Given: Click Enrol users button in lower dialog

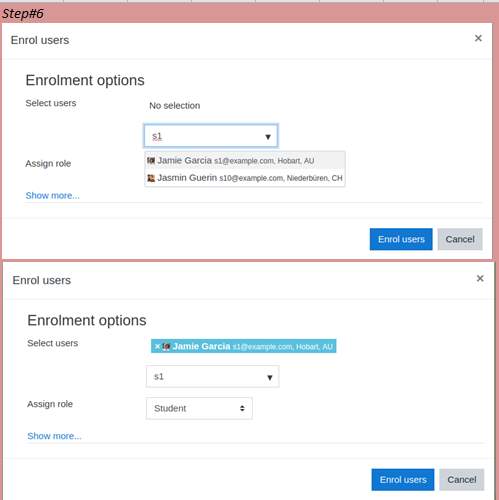Looking at the screenshot, I should coord(403,480).
